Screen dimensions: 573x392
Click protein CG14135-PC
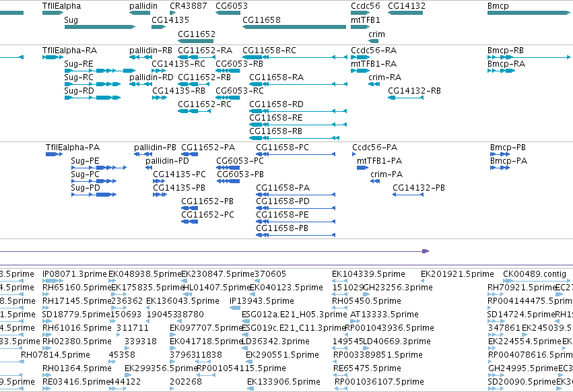(159, 181)
